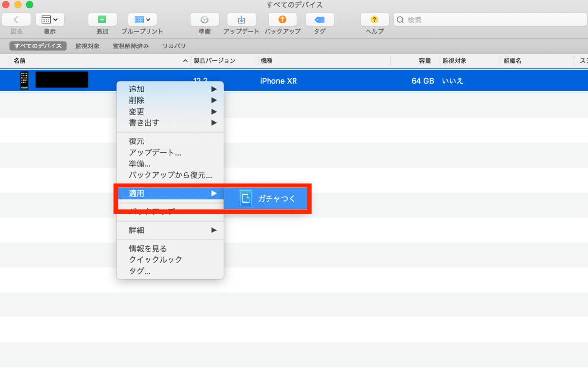The width and height of the screenshot is (588, 392).
Task: Expand the 削除 context menu submenu
Action: (170, 100)
